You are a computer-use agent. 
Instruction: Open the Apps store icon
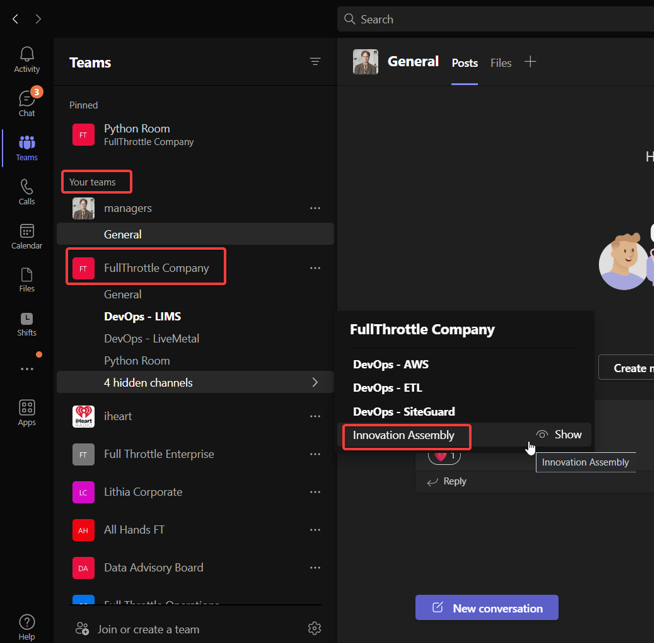(27, 412)
